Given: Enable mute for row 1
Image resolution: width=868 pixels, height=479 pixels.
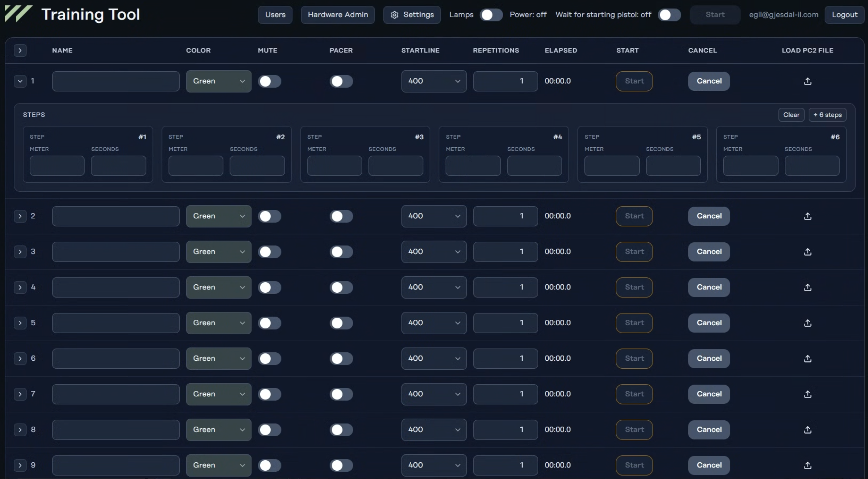Looking at the screenshot, I should (x=269, y=81).
